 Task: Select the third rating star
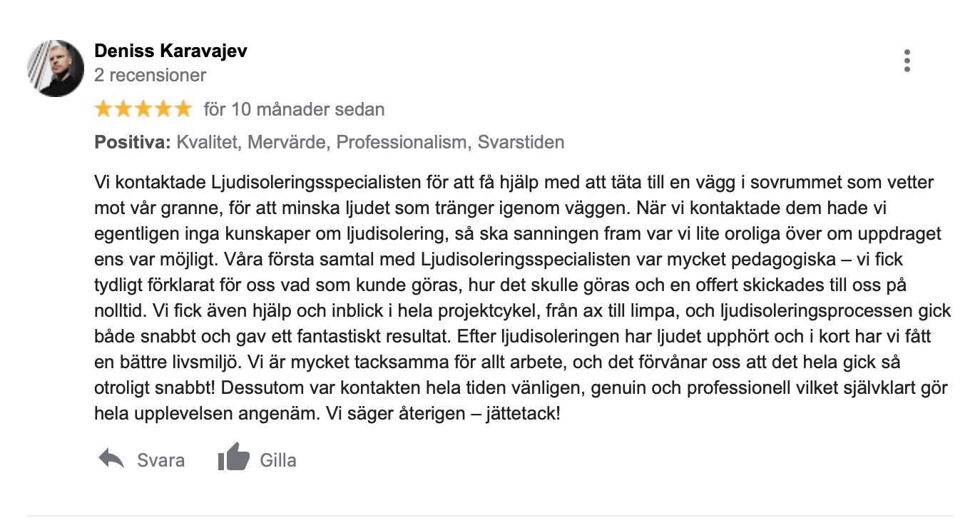click(143, 109)
